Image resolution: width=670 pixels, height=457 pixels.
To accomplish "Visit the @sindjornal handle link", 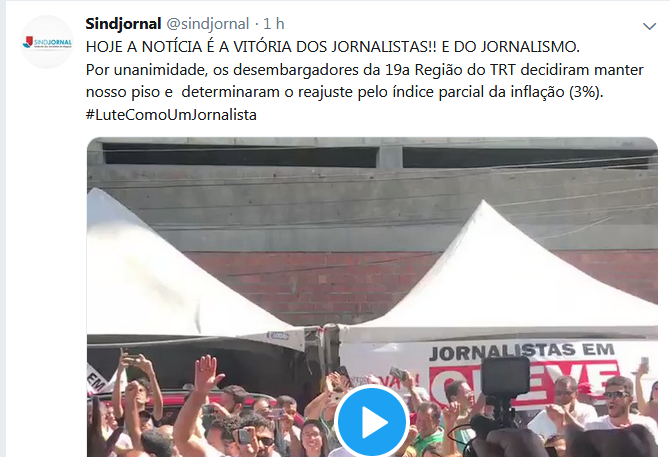I will [207, 24].
